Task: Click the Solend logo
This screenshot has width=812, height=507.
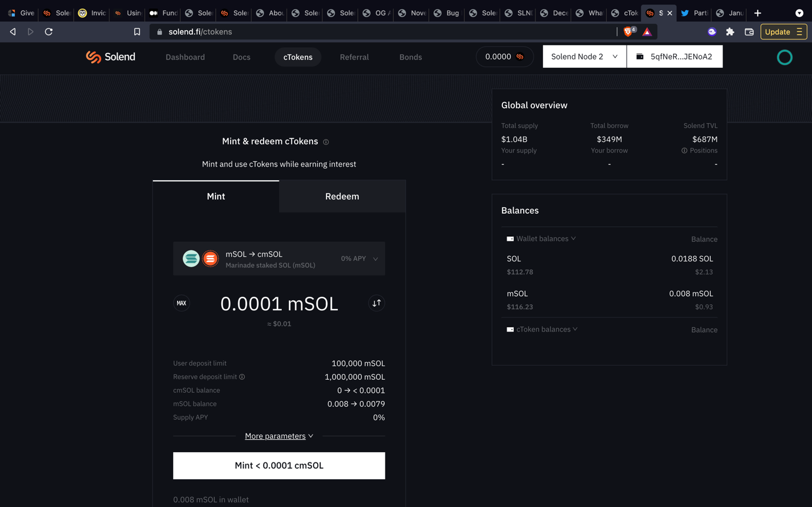Action: click(111, 57)
